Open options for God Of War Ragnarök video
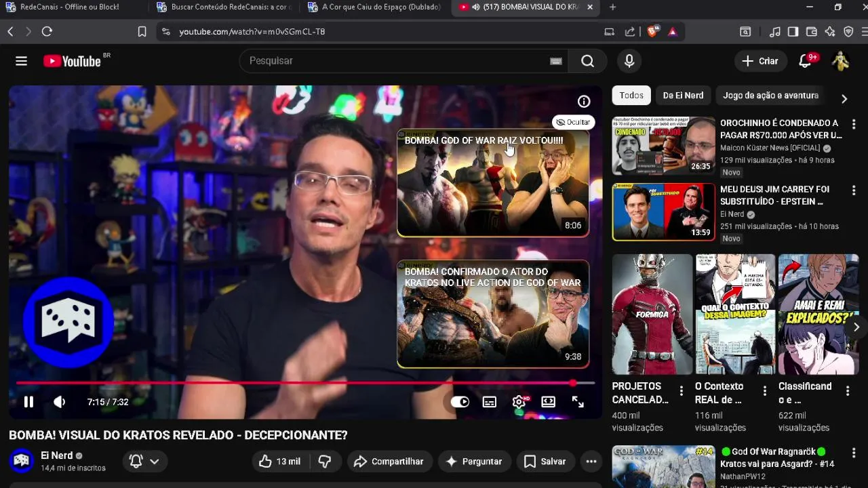Viewport: 868px width, 488px height. pos(854,453)
